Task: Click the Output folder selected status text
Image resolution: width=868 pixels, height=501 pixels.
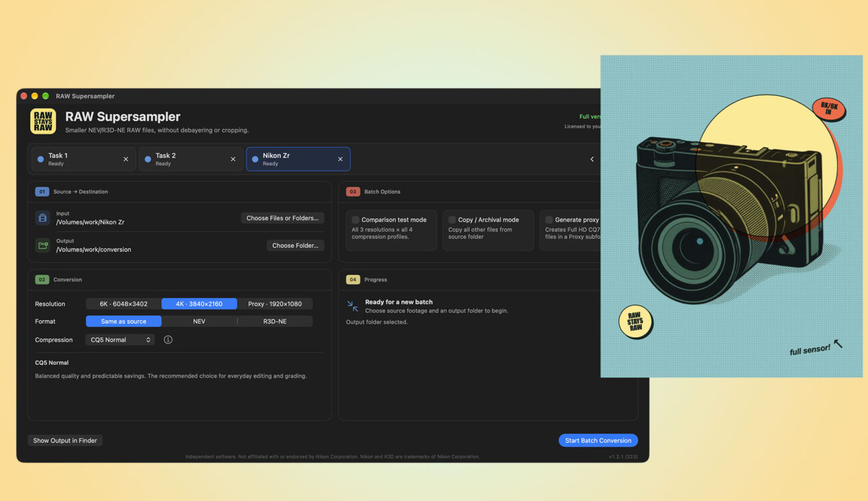Action: tap(377, 322)
